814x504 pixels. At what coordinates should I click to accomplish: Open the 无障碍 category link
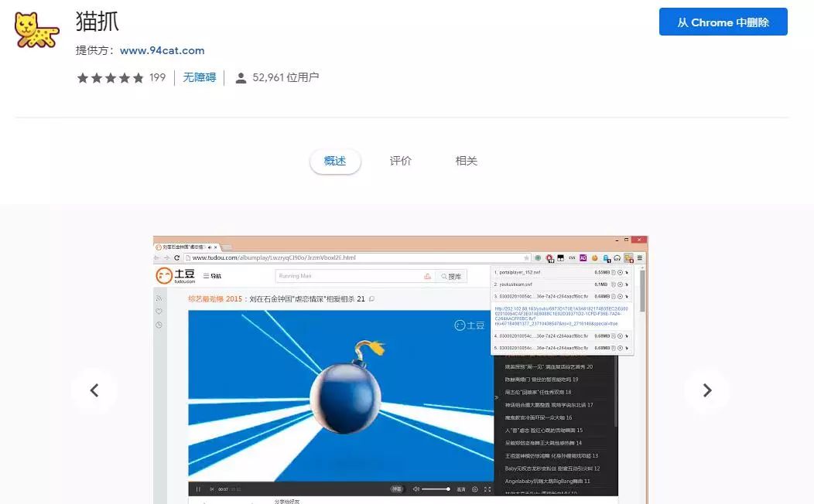tap(200, 77)
